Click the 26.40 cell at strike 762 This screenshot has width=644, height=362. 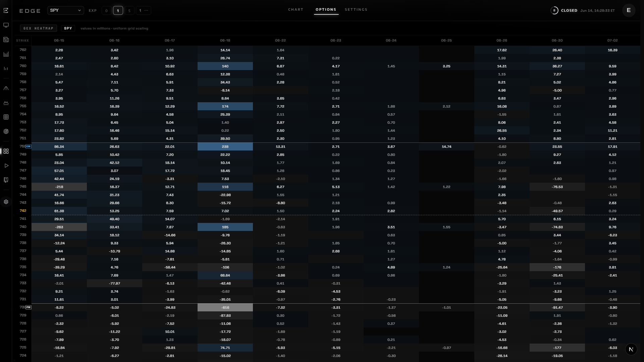pos(557,50)
